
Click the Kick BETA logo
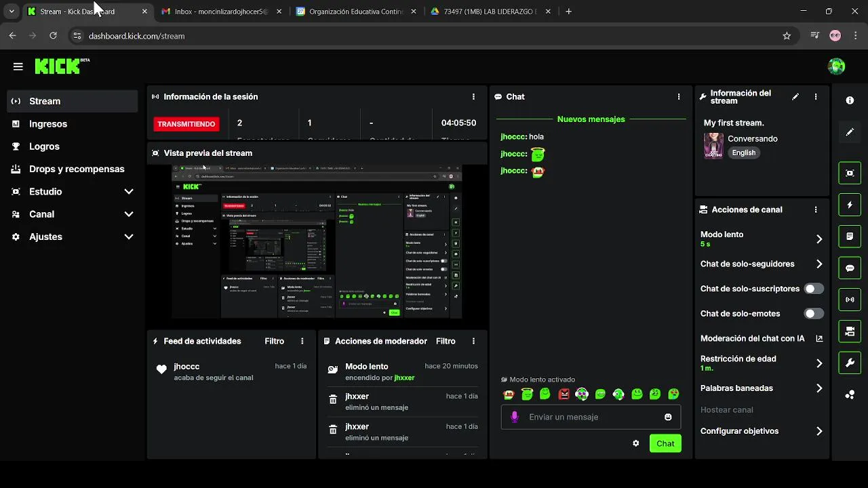[62, 66]
